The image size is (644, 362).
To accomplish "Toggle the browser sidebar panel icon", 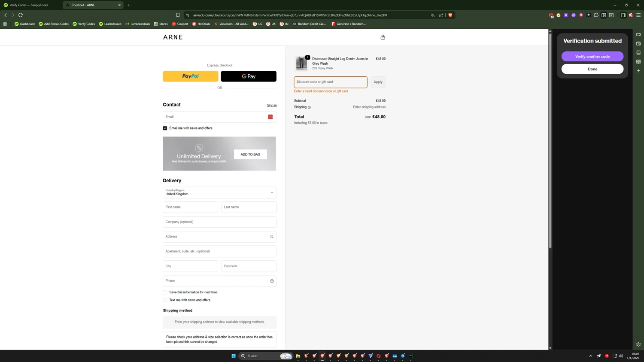I will 623,15.
